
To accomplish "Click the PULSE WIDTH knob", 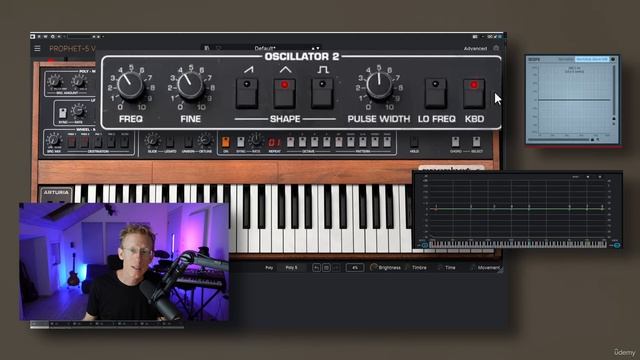I will pyautogui.click(x=379, y=86).
